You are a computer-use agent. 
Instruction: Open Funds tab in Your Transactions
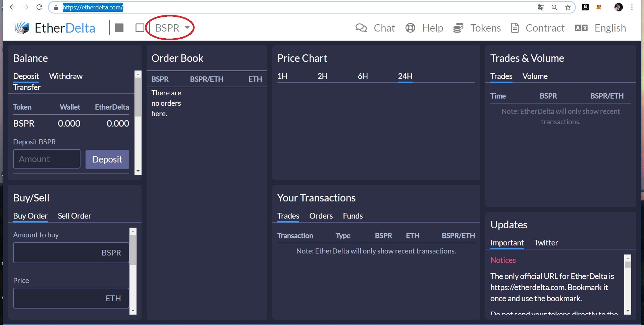coord(353,216)
